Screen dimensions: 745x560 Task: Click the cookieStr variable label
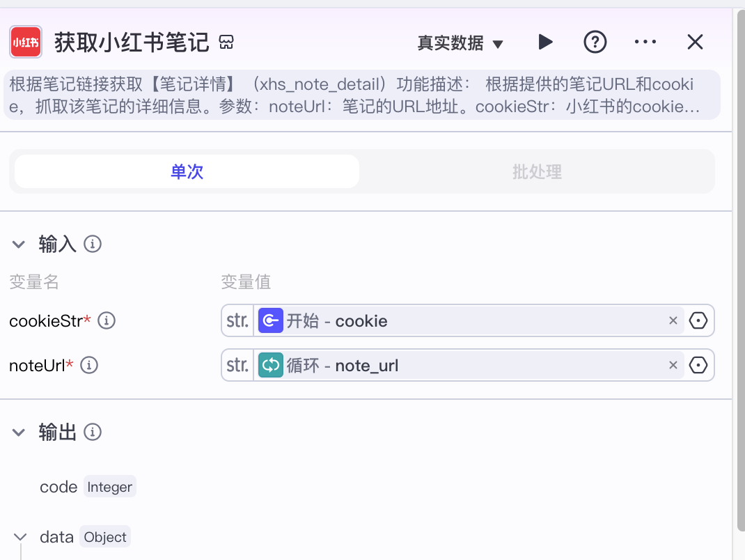click(46, 321)
